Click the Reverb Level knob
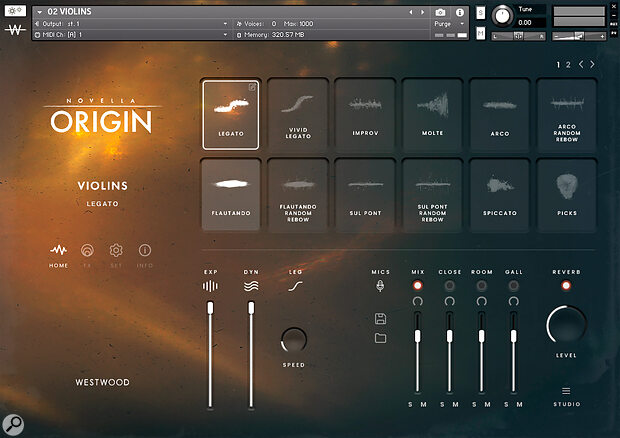This screenshot has height=438, width=620. [566, 325]
